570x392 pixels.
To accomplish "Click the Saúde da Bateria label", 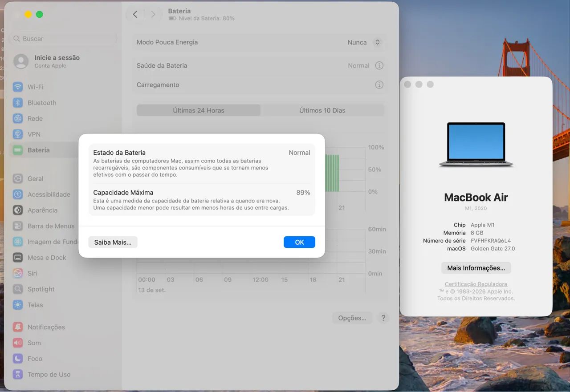I will pos(162,65).
